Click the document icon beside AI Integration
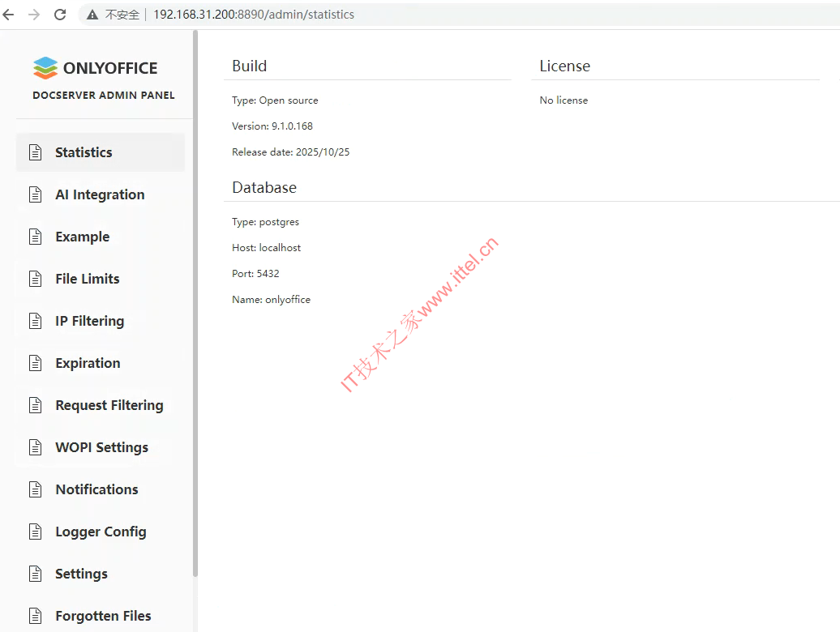 point(35,194)
